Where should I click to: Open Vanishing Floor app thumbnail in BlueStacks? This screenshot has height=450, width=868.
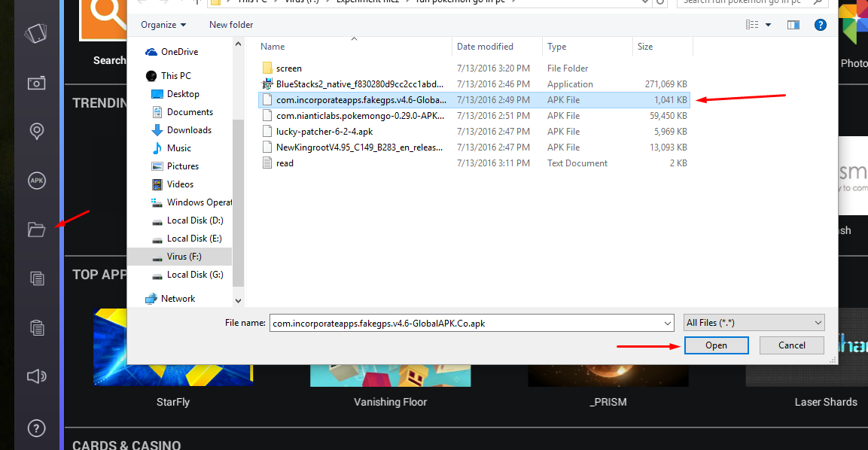(390, 376)
